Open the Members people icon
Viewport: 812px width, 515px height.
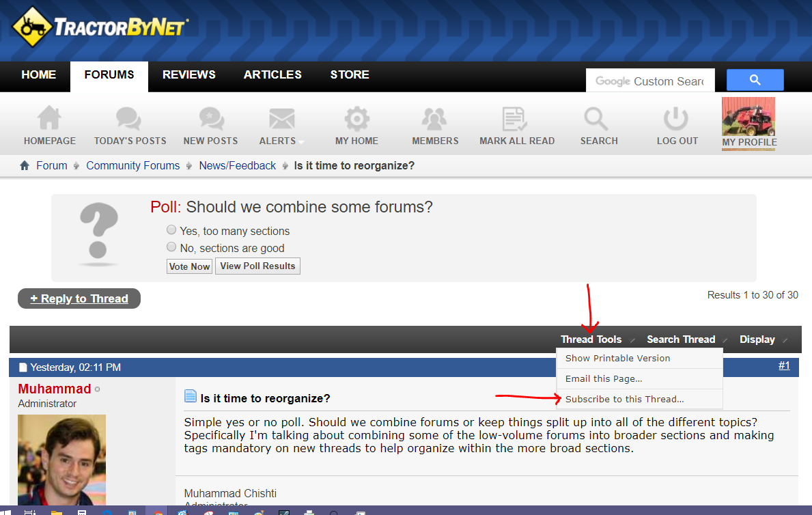[x=434, y=118]
